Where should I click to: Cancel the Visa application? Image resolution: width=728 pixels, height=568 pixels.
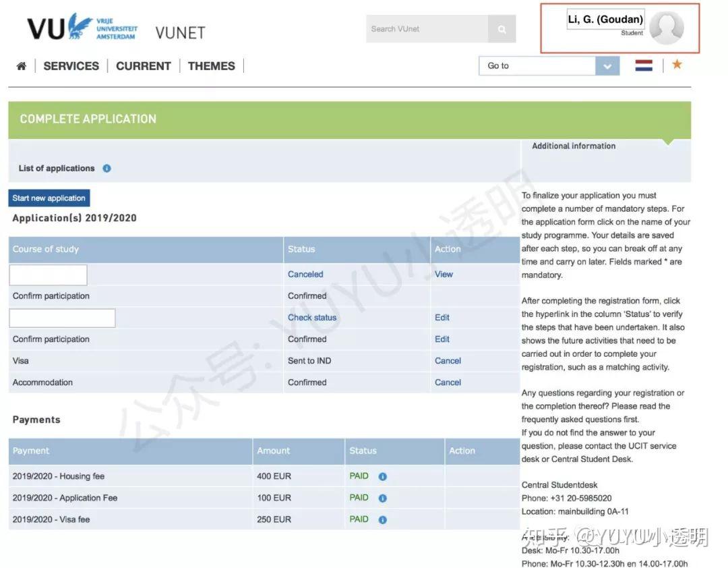pyautogui.click(x=448, y=361)
